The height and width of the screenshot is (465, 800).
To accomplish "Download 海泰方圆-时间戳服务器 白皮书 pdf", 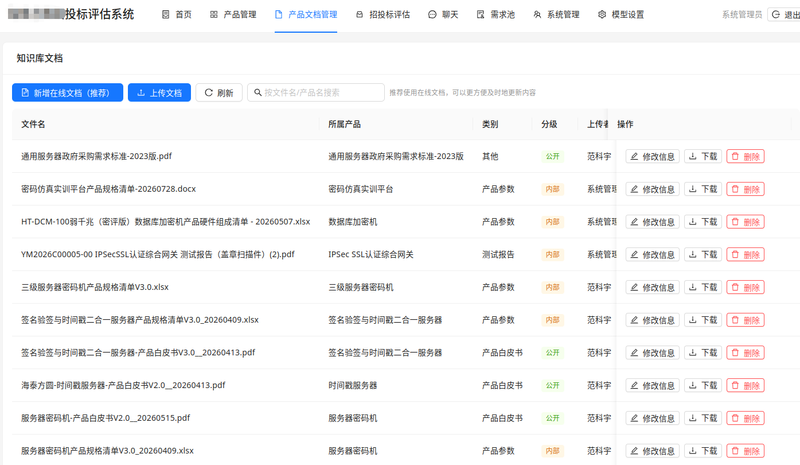I will point(703,385).
